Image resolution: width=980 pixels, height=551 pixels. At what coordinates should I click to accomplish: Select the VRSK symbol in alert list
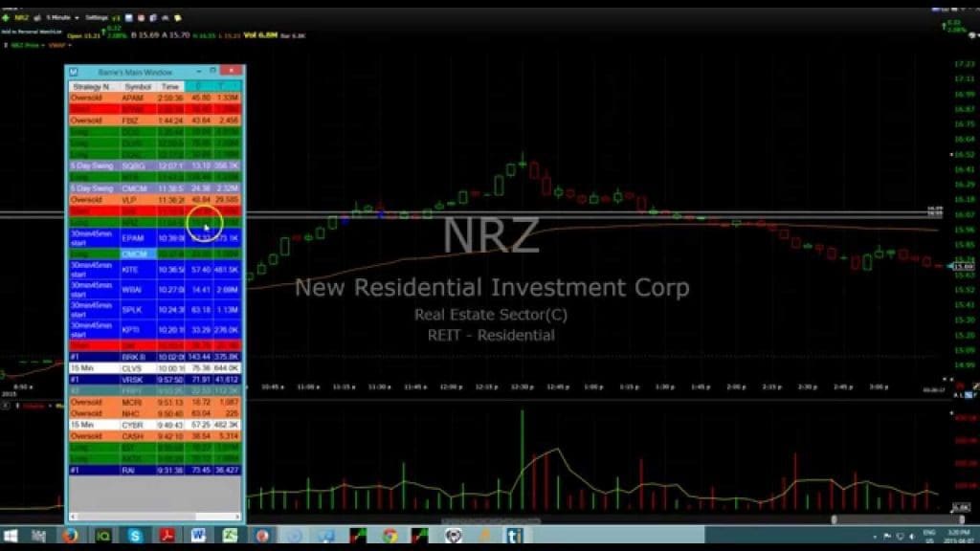click(x=132, y=380)
